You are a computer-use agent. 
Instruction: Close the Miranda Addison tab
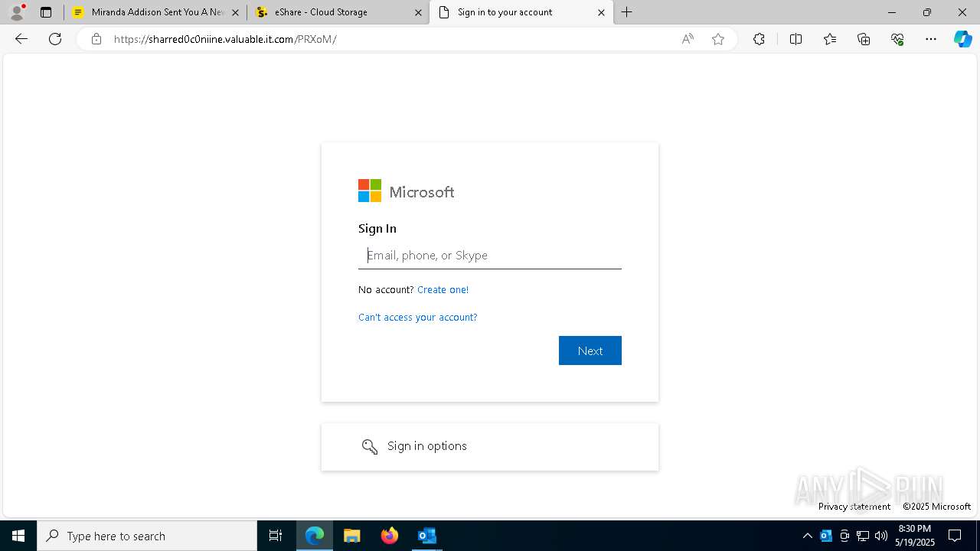(x=235, y=12)
